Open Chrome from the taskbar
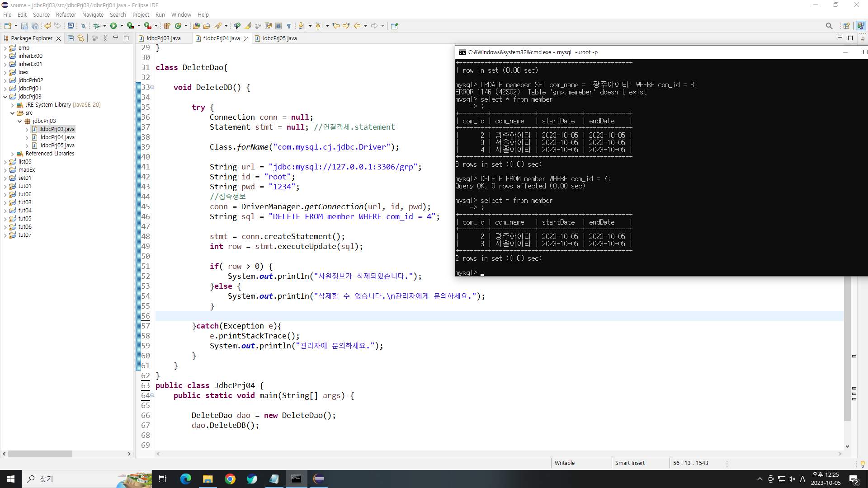868x488 pixels. tap(230, 479)
